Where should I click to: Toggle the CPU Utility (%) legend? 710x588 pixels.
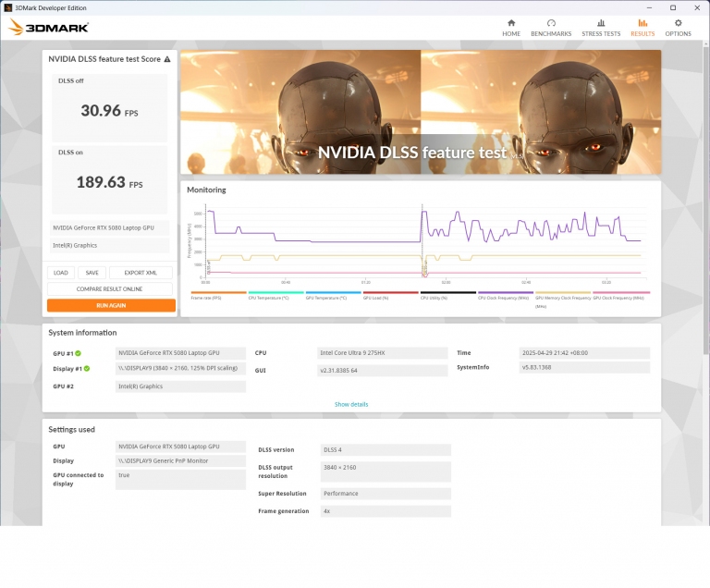click(x=447, y=295)
